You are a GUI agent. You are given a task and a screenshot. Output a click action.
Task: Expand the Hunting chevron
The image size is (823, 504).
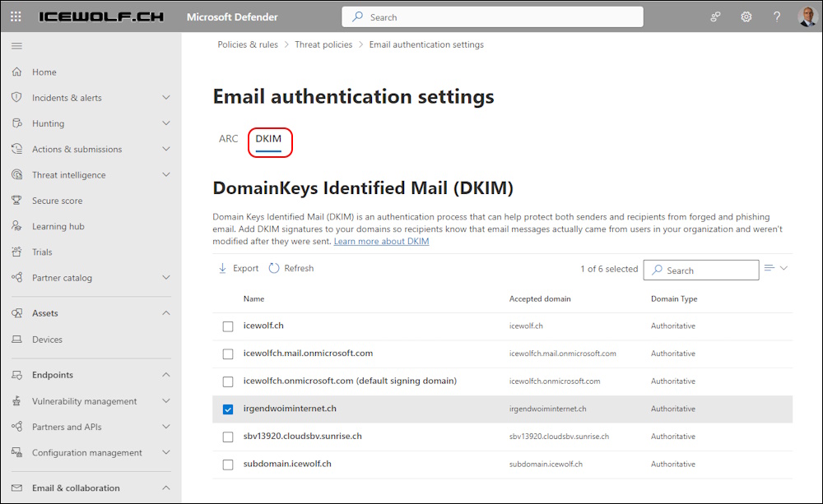166,123
